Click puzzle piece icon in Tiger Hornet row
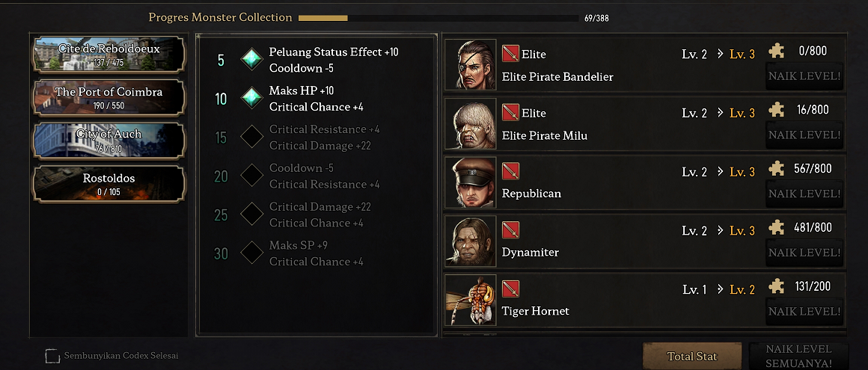 [777, 286]
